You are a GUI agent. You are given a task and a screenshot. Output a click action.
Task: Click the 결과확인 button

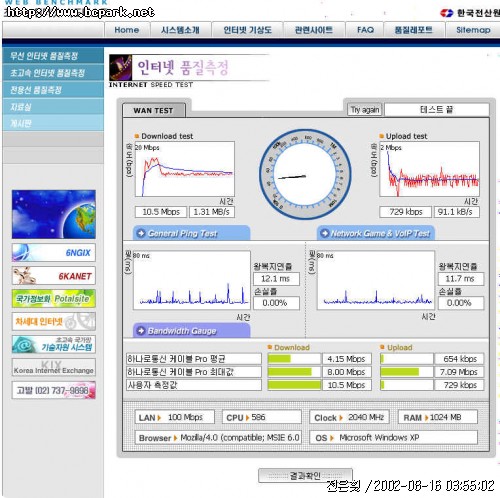305,475
